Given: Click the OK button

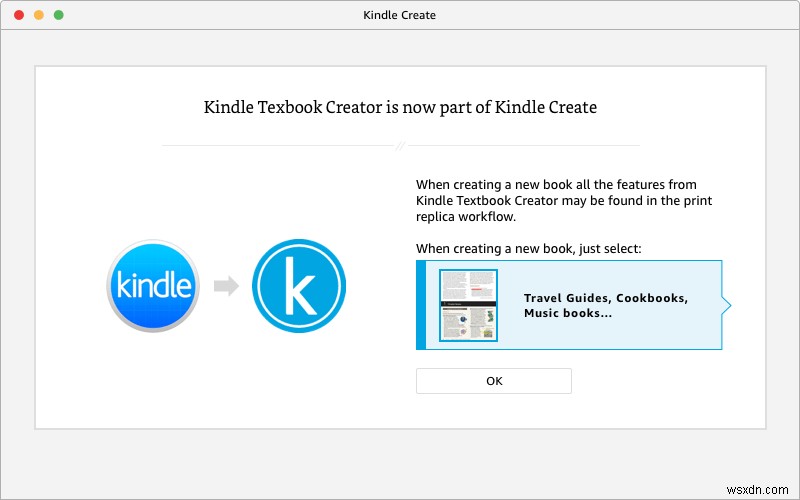Looking at the screenshot, I should pos(493,381).
